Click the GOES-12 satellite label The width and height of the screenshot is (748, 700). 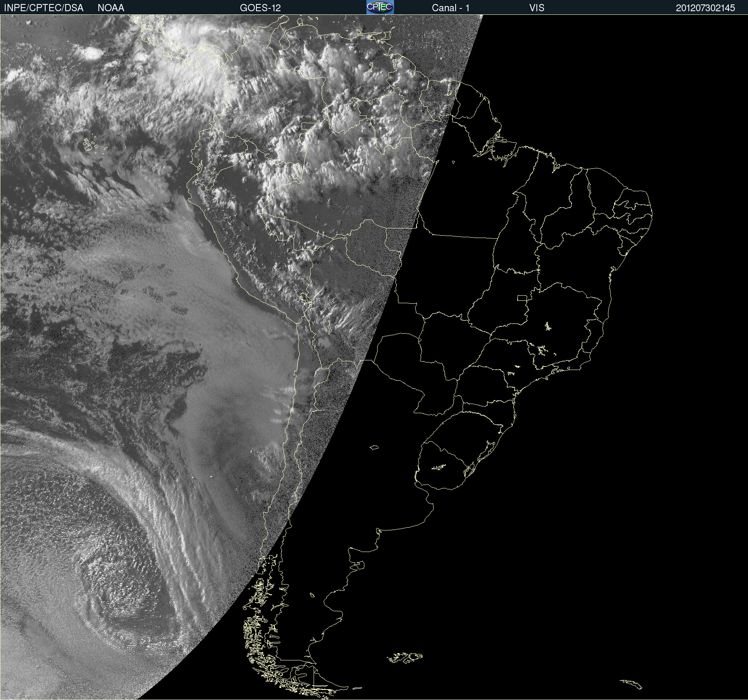click(x=260, y=8)
